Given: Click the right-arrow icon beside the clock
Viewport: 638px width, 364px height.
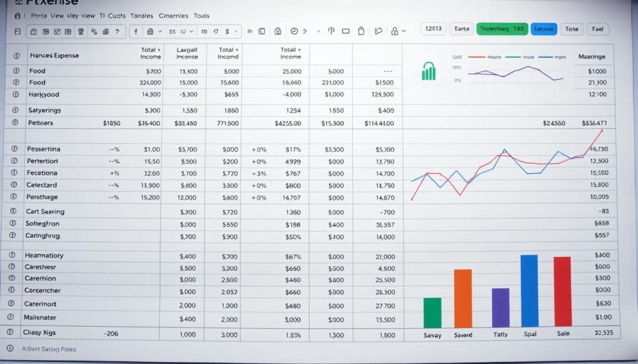Looking at the screenshot, I should click(304, 31).
